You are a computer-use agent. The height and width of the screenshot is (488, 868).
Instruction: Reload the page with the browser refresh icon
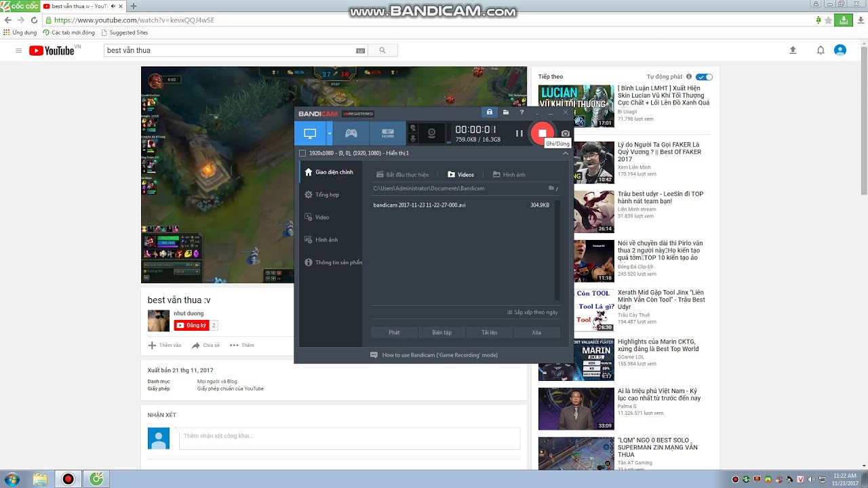34,20
